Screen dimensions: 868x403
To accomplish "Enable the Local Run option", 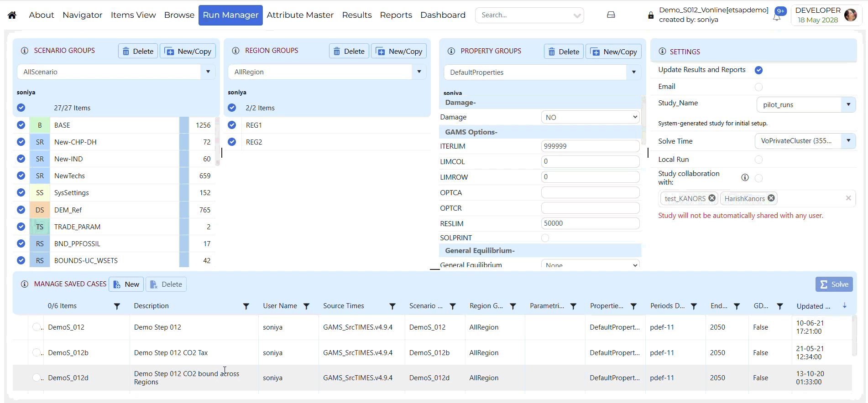I will coord(758,160).
